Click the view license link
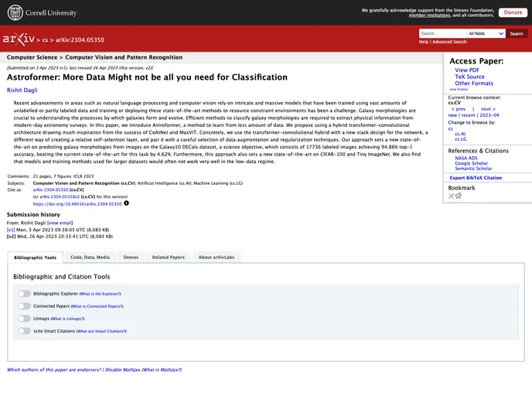Screen dimensions: 532x396 pos(459,89)
